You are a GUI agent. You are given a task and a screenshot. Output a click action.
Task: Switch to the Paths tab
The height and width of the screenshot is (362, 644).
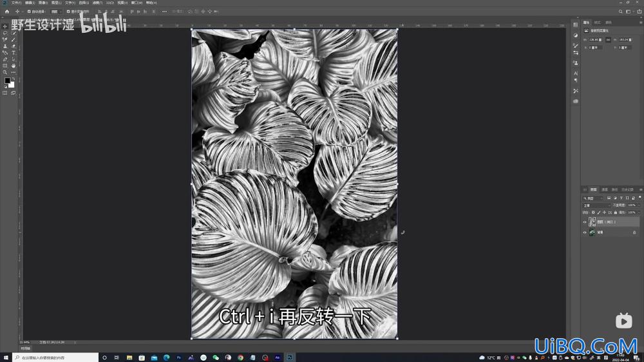click(x=614, y=189)
